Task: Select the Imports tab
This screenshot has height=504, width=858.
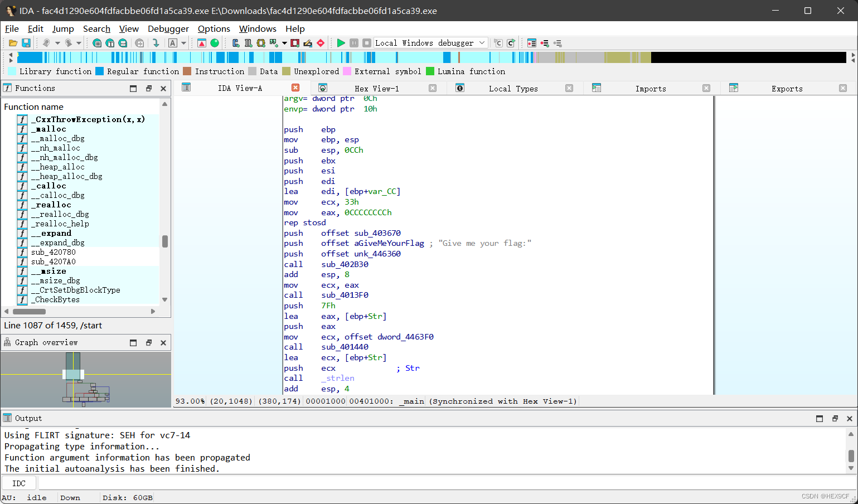Action: tap(650, 88)
